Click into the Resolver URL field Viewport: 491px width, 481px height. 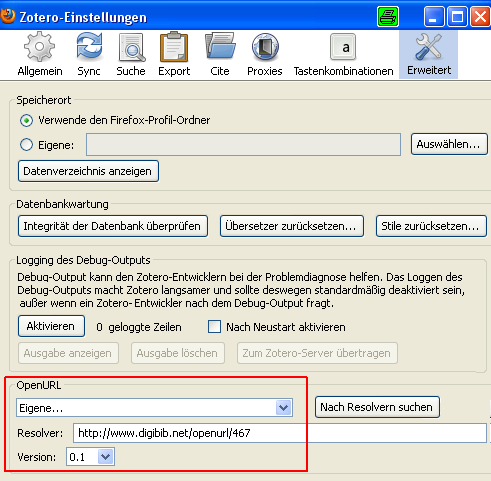point(280,433)
